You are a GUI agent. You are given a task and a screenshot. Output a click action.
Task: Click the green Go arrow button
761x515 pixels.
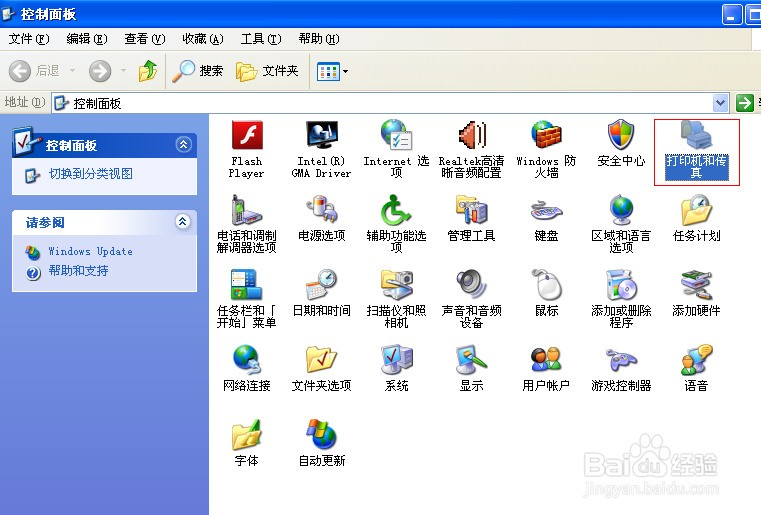coord(744,103)
